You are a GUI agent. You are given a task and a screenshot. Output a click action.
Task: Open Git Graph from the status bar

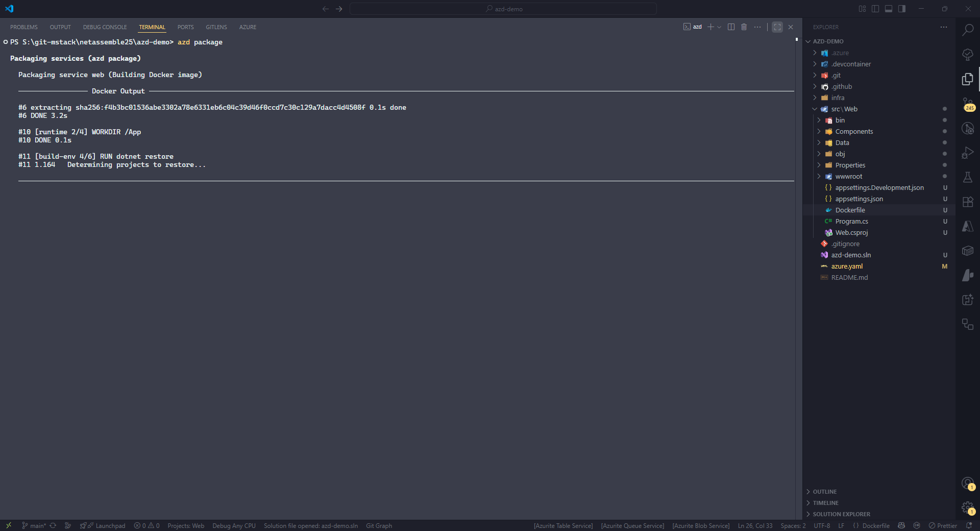point(379,526)
